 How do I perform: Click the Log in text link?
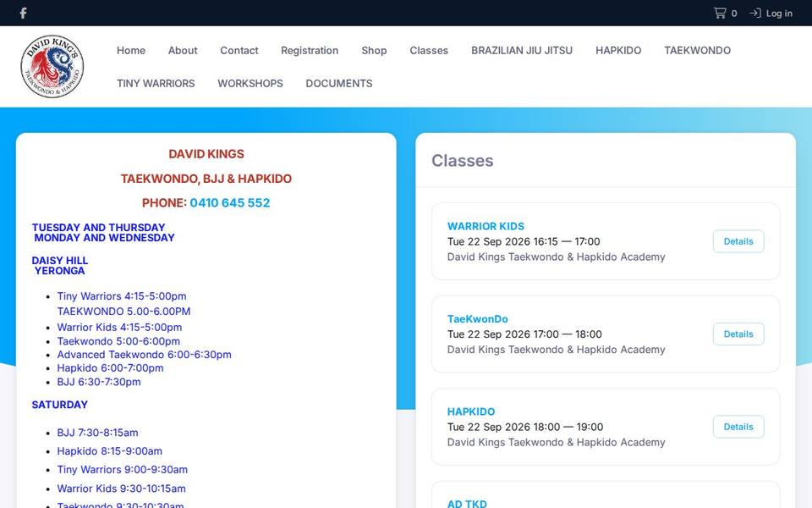point(779,14)
